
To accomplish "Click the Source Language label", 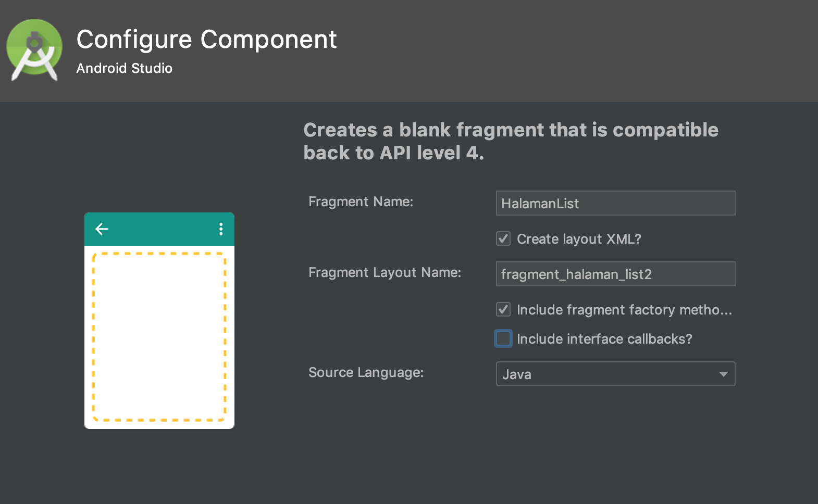I will pyautogui.click(x=366, y=372).
